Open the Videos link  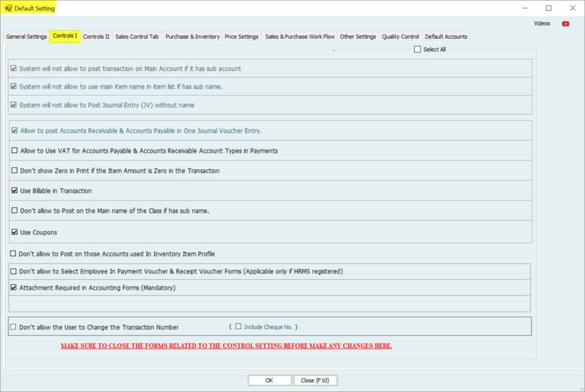tap(542, 23)
